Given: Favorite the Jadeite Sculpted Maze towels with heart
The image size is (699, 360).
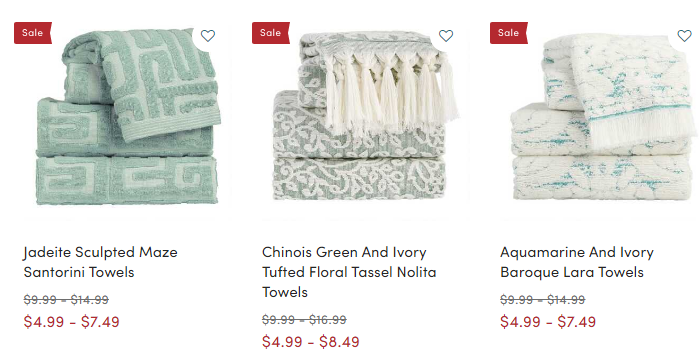Looking at the screenshot, I should click(x=208, y=36).
